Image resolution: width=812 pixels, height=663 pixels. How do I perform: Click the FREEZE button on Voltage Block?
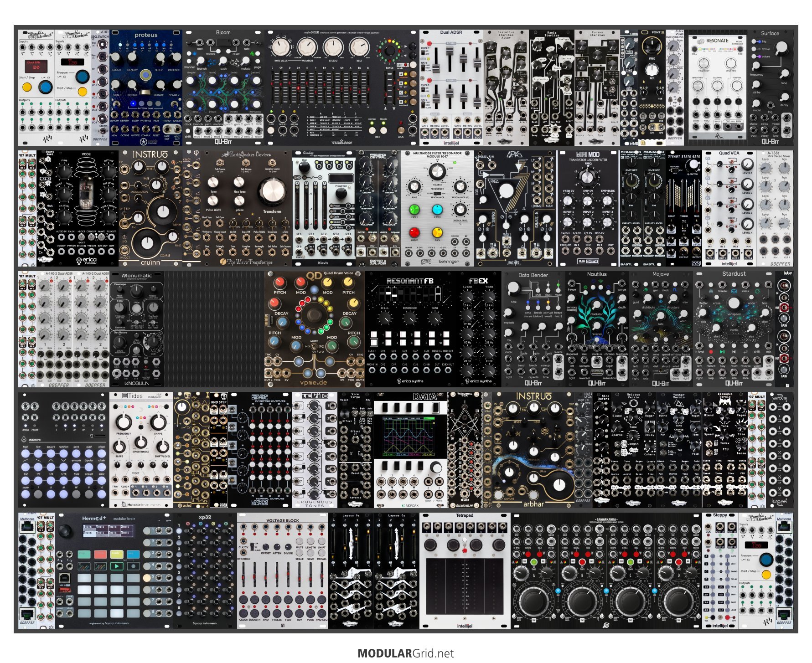pos(277,613)
